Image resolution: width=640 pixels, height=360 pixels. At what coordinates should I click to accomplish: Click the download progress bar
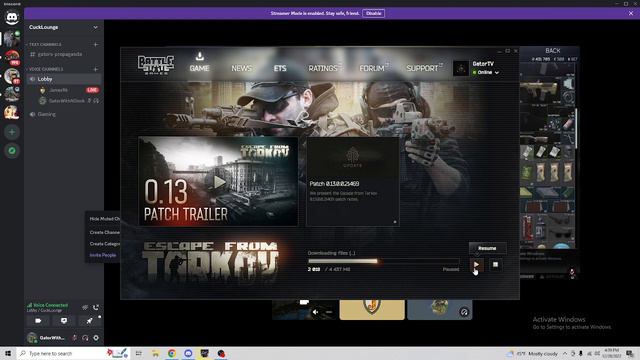coord(383,261)
